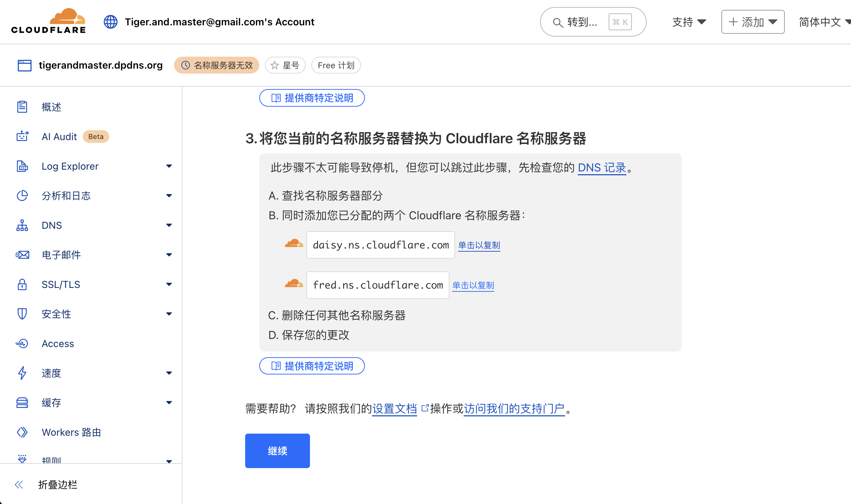Click the DNS network icon
This screenshot has width=851, height=504.
pyautogui.click(x=22, y=225)
